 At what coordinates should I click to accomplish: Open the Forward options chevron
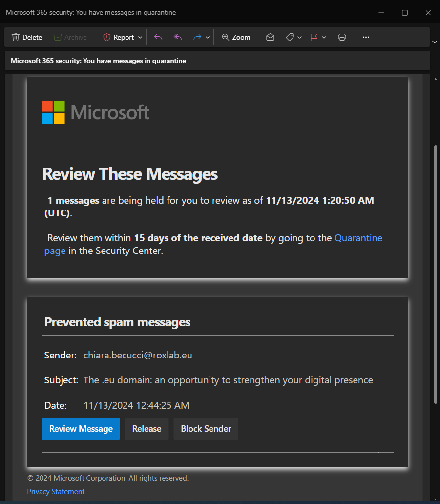click(x=207, y=37)
